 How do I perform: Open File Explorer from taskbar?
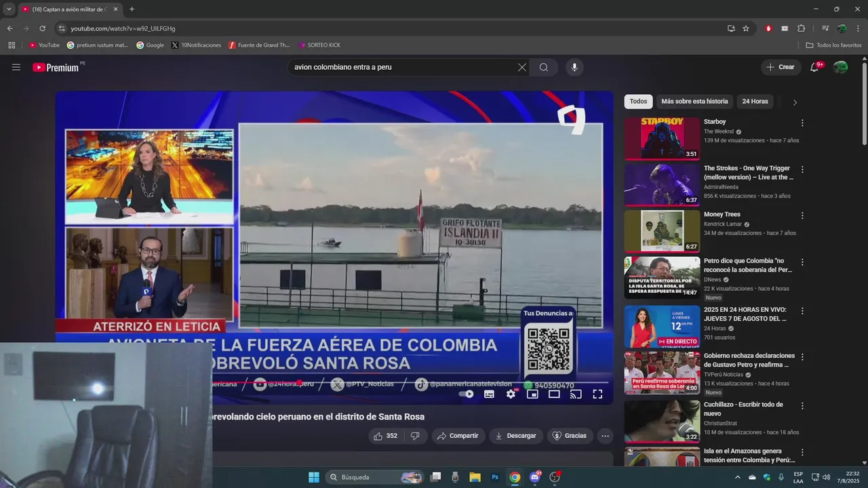[475, 477]
